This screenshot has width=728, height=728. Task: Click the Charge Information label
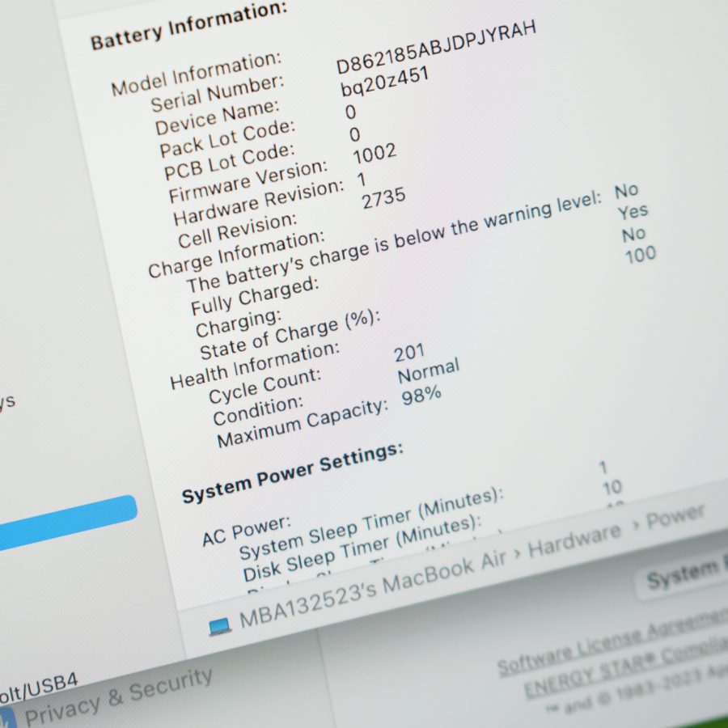pos(236,254)
